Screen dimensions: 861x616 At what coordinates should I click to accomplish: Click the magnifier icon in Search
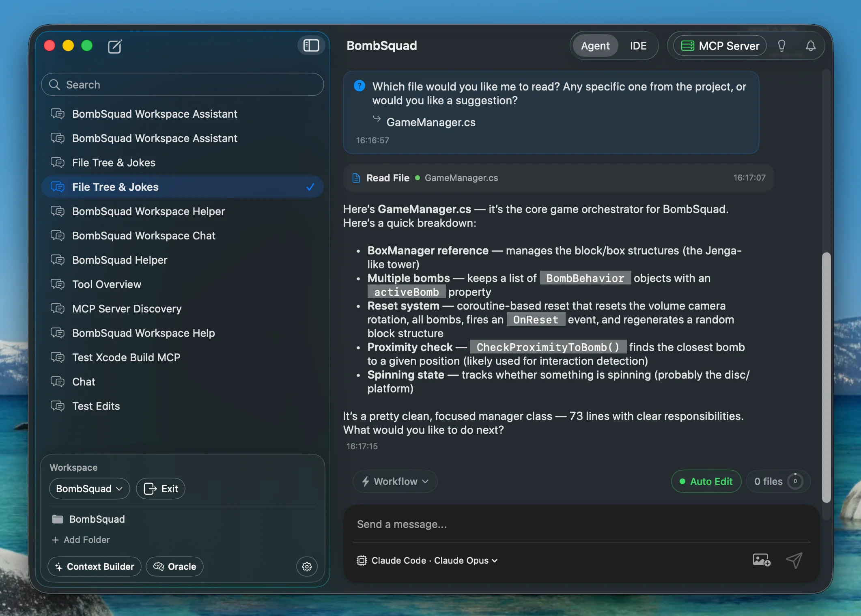click(x=54, y=84)
